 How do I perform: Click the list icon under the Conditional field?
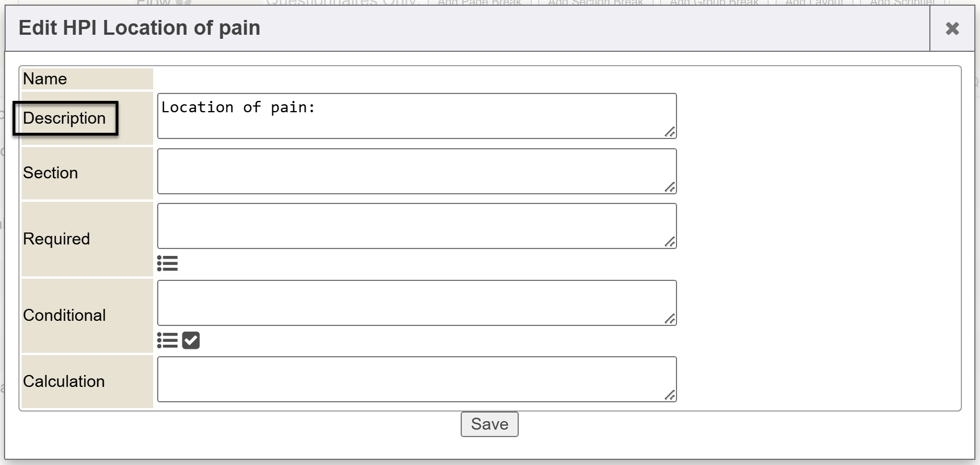(x=167, y=340)
